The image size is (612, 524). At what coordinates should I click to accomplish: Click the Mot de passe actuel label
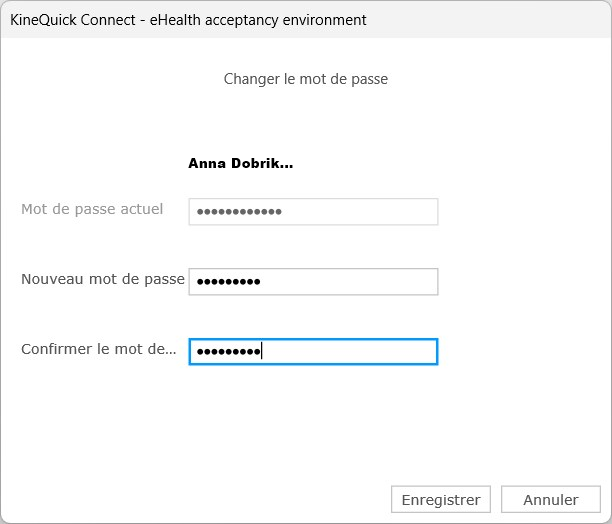92,209
